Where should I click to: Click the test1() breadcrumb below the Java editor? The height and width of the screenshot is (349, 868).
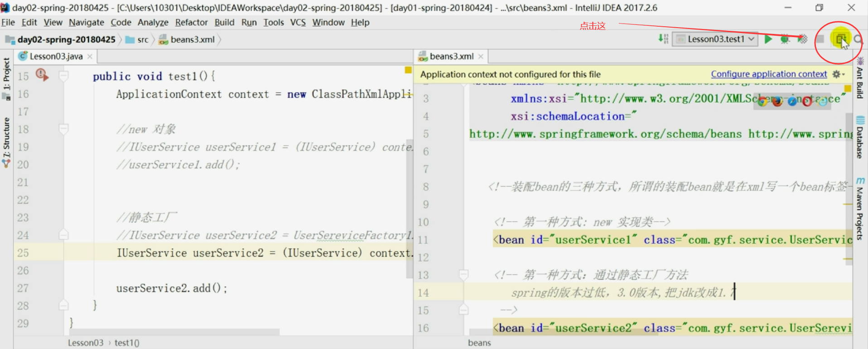pyautogui.click(x=127, y=343)
